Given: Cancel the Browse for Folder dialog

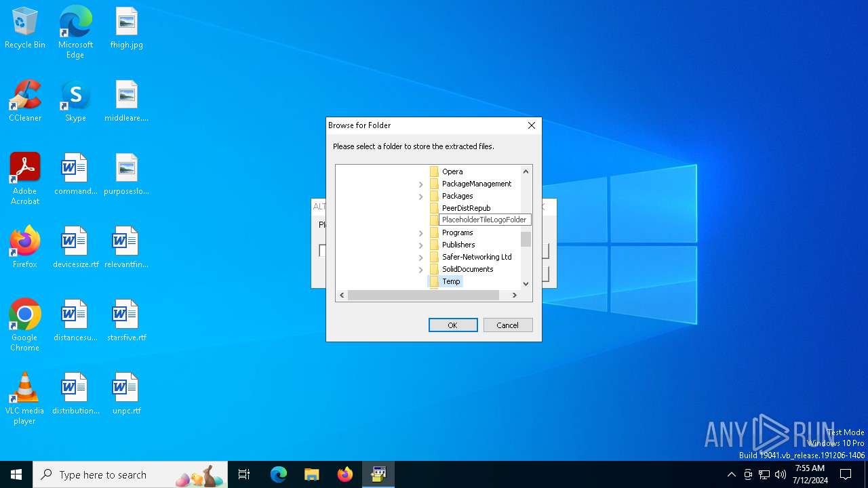Looking at the screenshot, I should tap(508, 325).
